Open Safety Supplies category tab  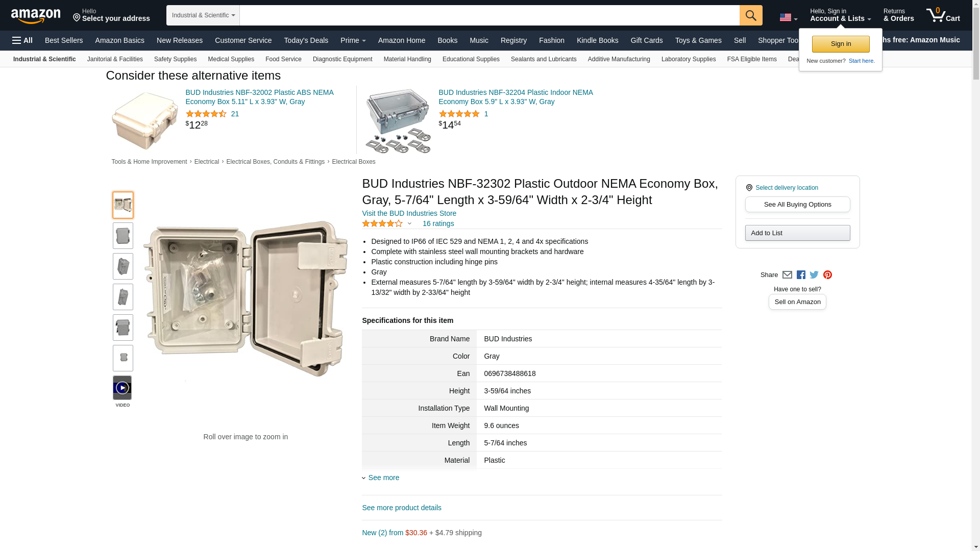pos(175,59)
